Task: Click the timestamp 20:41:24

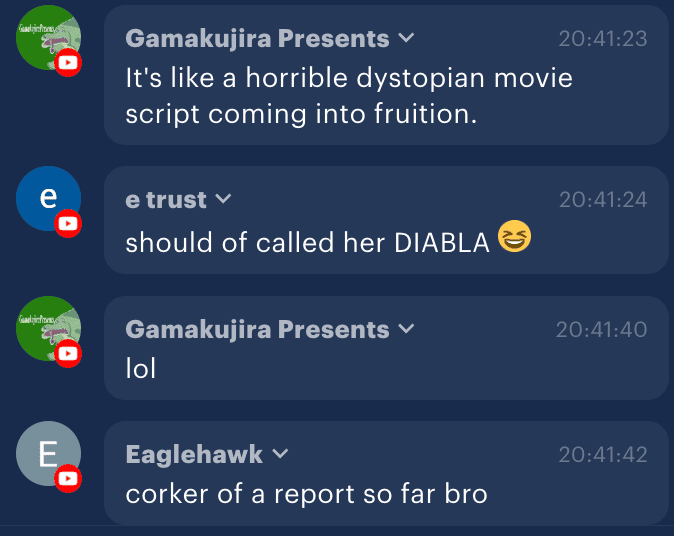Action: 603,200
